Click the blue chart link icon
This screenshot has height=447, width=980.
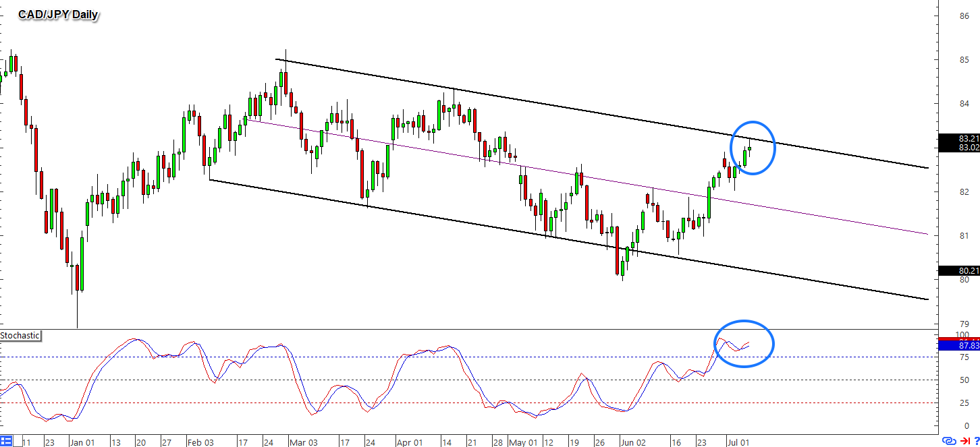[x=950, y=442]
